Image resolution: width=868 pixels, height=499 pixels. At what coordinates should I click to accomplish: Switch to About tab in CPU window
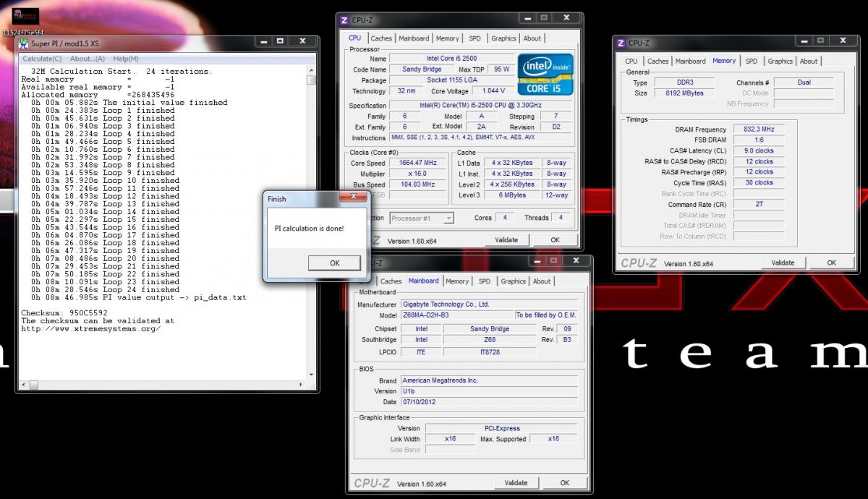pos(532,38)
